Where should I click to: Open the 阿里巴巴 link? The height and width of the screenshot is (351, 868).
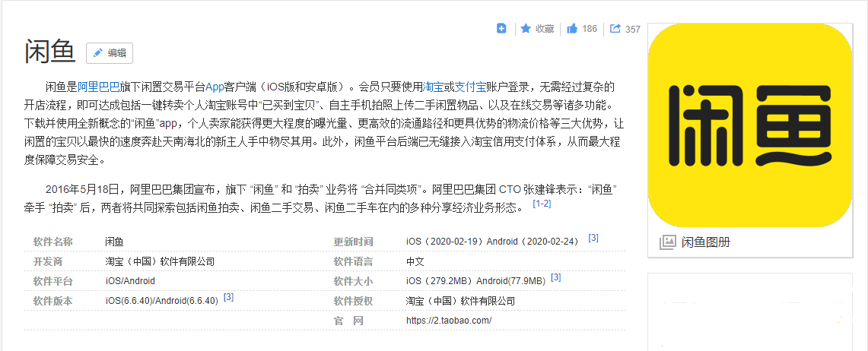pyautogui.click(x=97, y=86)
